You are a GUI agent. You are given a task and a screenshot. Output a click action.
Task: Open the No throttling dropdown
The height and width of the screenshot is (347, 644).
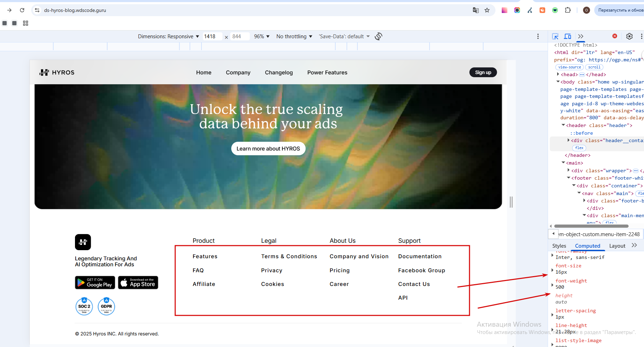(294, 36)
